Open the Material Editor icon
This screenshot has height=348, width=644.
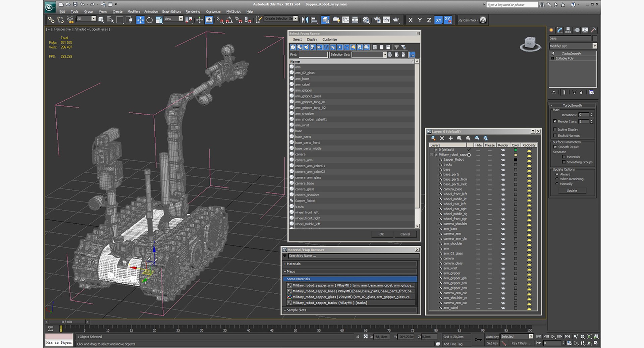(366, 20)
